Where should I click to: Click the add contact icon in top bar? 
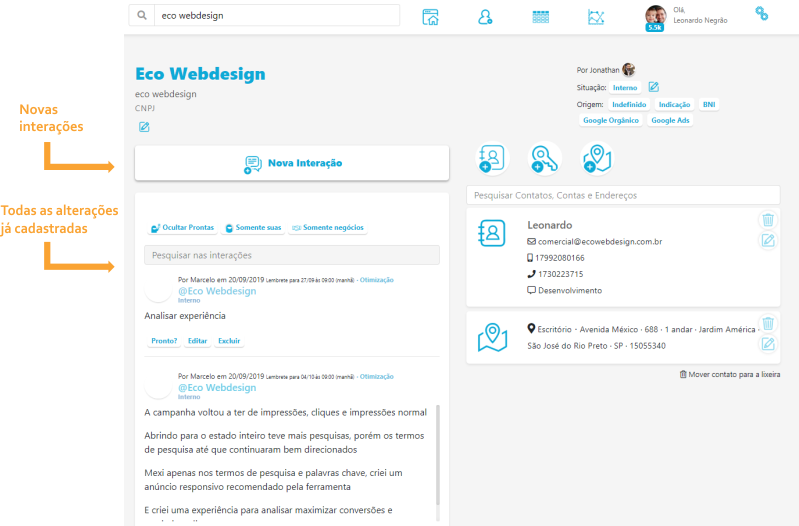485,17
